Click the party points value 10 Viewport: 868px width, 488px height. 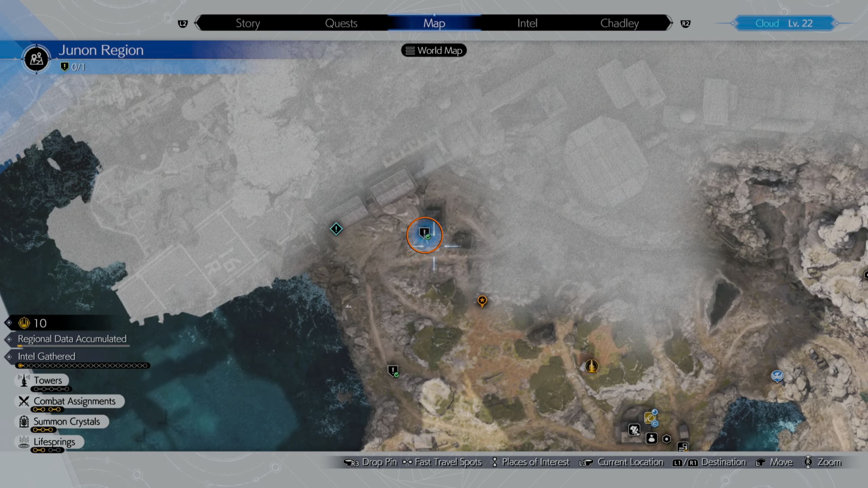tap(40, 323)
